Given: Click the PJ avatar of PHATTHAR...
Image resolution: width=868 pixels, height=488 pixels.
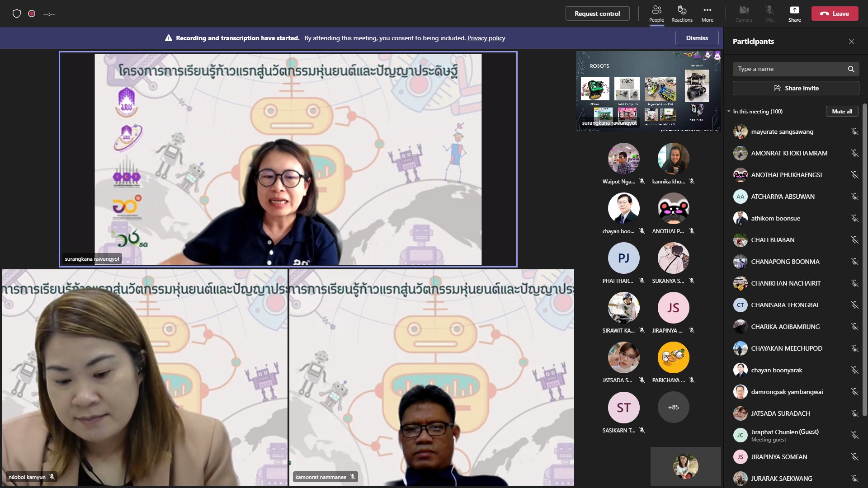Looking at the screenshot, I should click(623, 258).
